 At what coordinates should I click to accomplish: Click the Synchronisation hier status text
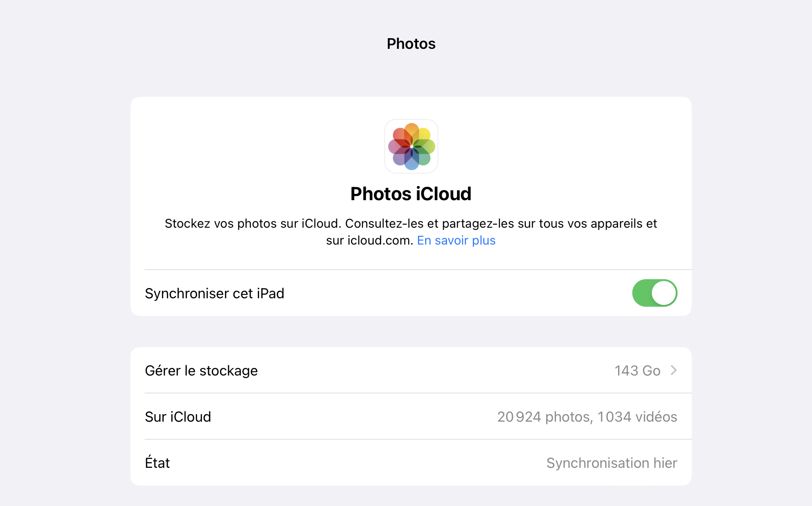[612, 463]
